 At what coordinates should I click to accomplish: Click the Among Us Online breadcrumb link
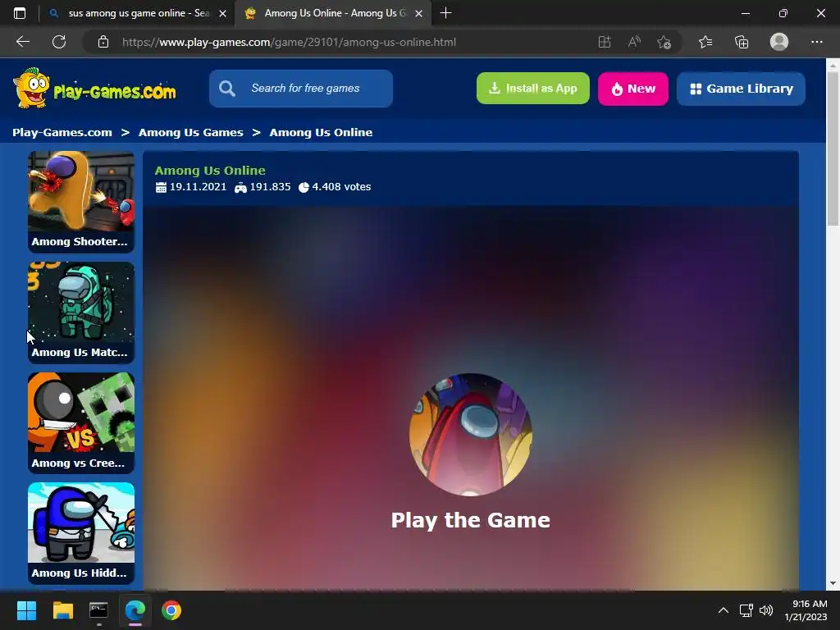[321, 132]
